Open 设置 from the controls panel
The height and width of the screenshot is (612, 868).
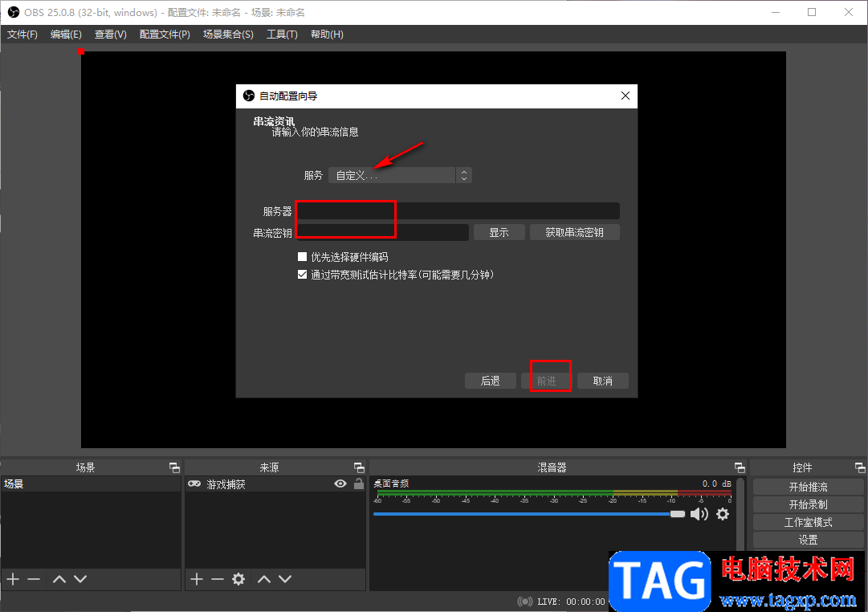click(x=808, y=540)
